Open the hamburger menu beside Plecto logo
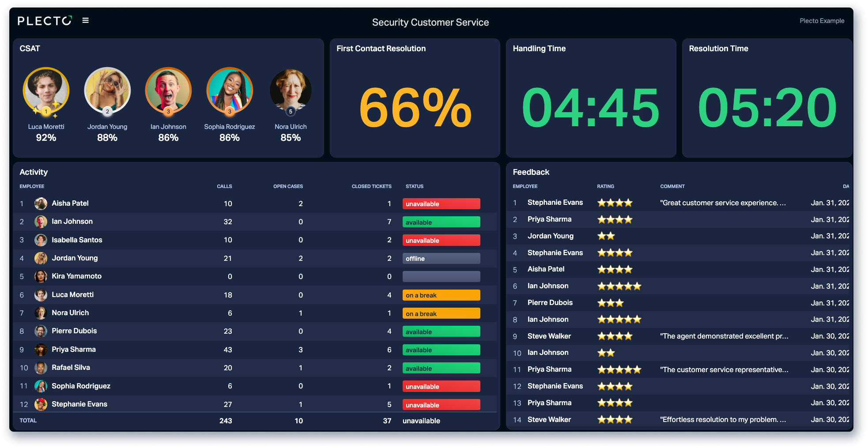This screenshot has height=448, width=868. click(x=86, y=20)
